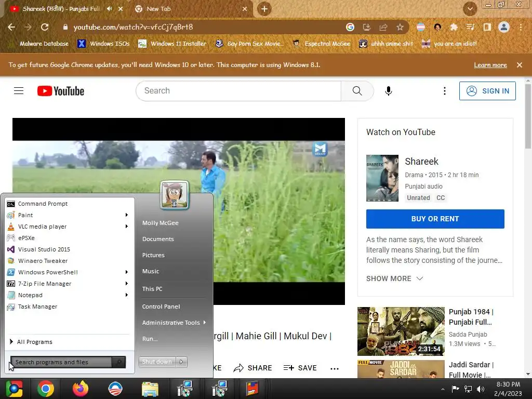
Task: Open Chrome profile avatar
Action: click(x=504, y=27)
